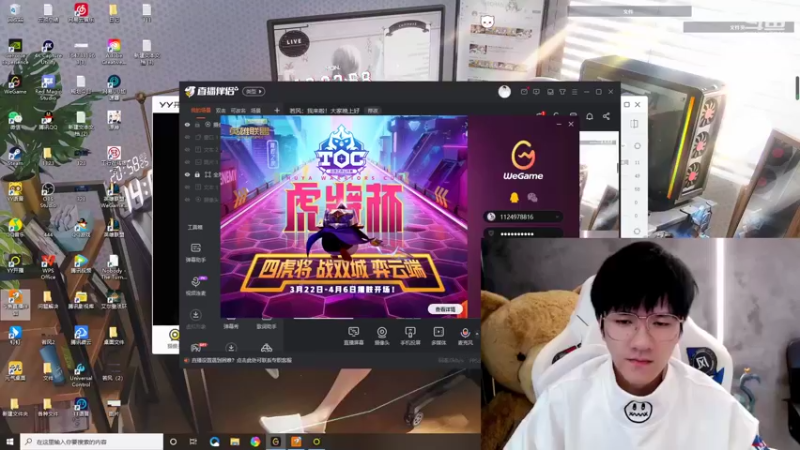Screen dimensions: 800x450
Task: Open the message icon with the red dot
Action: coord(524,91)
